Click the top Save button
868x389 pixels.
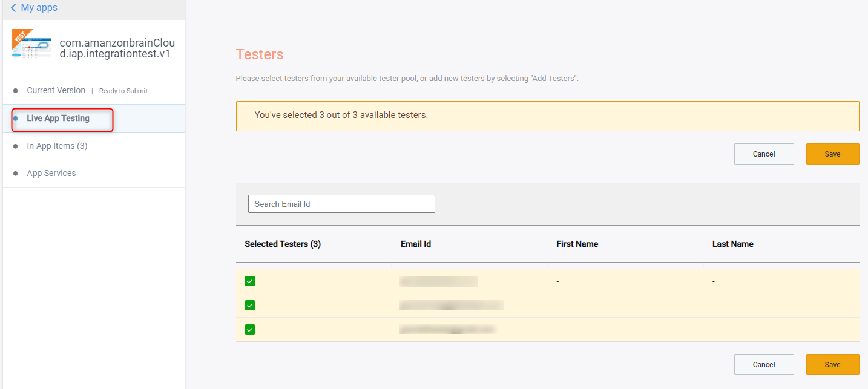click(x=832, y=154)
